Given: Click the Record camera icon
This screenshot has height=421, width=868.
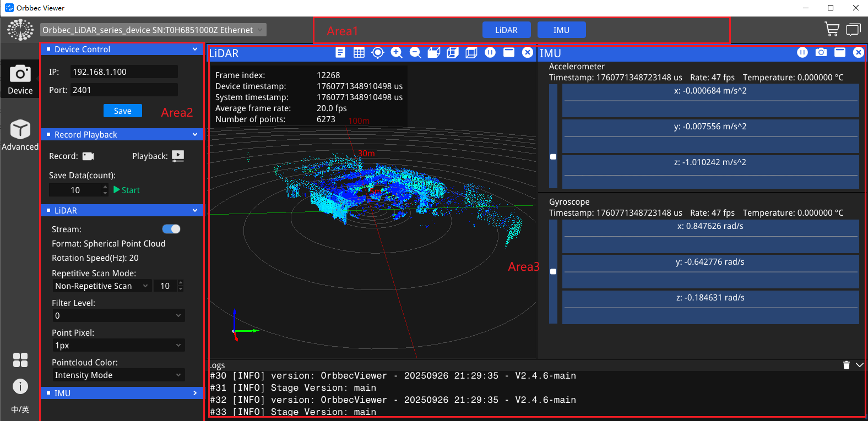Looking at the screenshot, I should (88, 156).
